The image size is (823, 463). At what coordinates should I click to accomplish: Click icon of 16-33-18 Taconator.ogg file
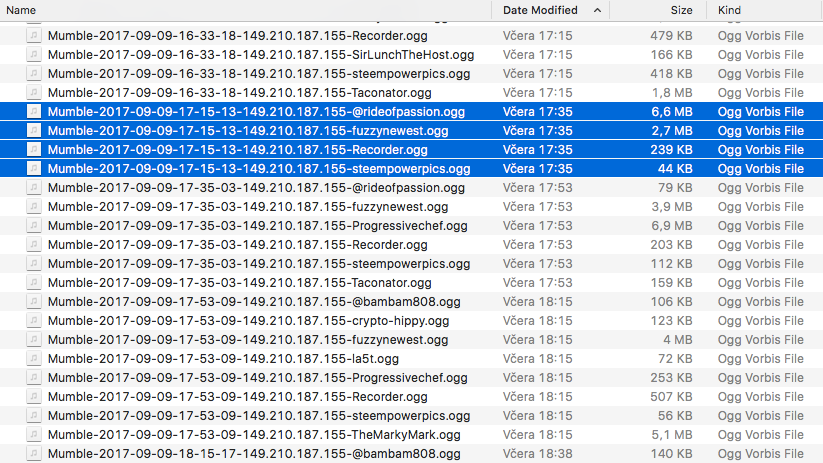[x=34, y=92]
